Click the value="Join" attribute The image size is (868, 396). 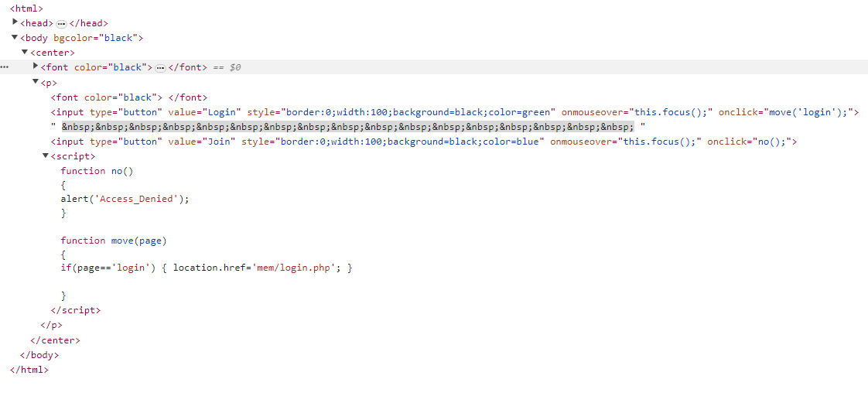point(202,142)
